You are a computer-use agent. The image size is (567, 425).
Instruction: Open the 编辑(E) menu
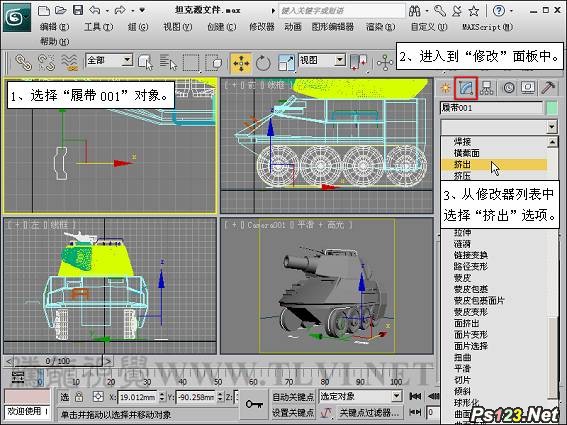(x=54, y=27)
